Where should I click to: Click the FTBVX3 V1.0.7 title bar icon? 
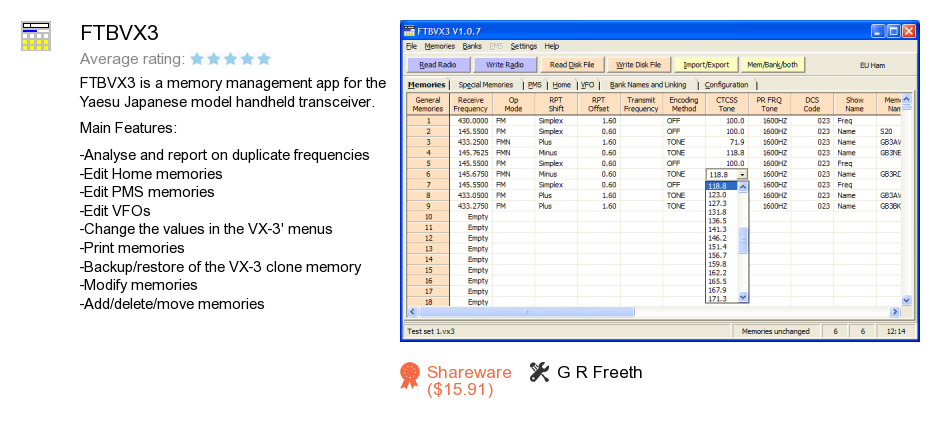coord(409,31)
